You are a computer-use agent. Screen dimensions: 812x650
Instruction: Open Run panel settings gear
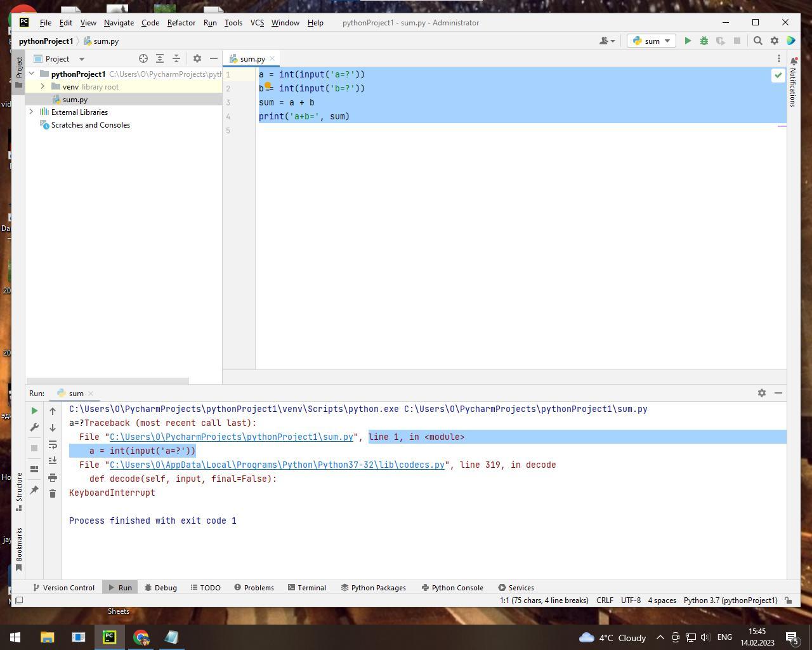pyautogui.click(x=762, y=393)
